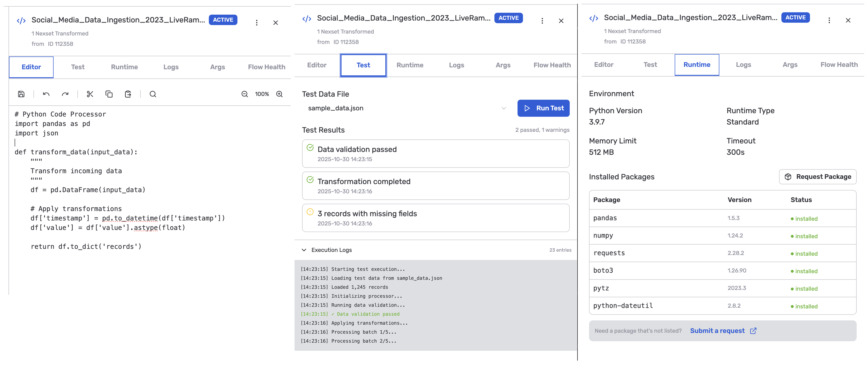The height and width of the screenshot is (371, 868).
Task: Open the three-dot menu in the Runtime panel
Action: coord(829,20)
